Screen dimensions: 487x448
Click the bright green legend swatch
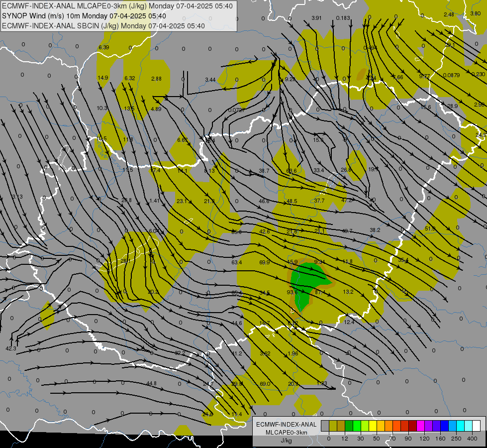[x=357, y=426]
